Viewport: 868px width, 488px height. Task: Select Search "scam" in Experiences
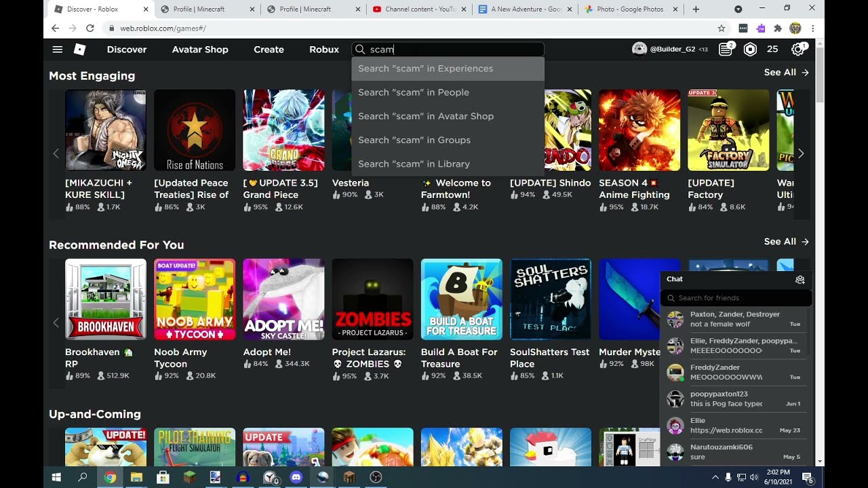click(448, 68)
